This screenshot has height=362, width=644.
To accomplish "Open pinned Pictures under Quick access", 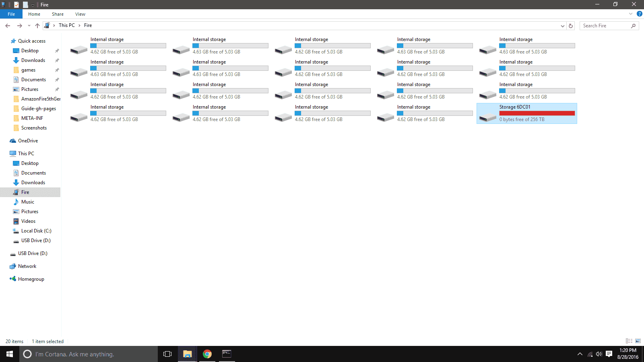I will tap(30, 89).
